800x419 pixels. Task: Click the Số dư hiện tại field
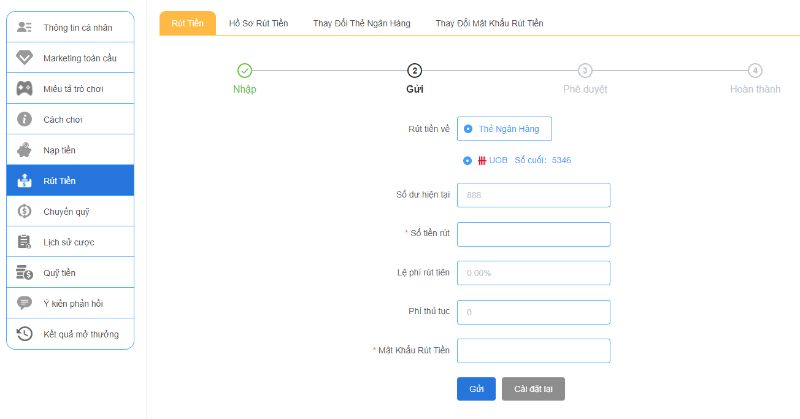tap(534, 195)
